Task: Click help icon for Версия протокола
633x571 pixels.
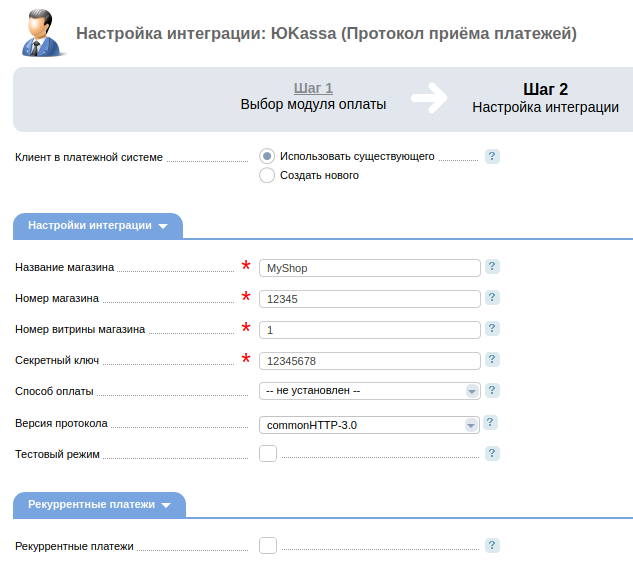Action: [490, 422]
